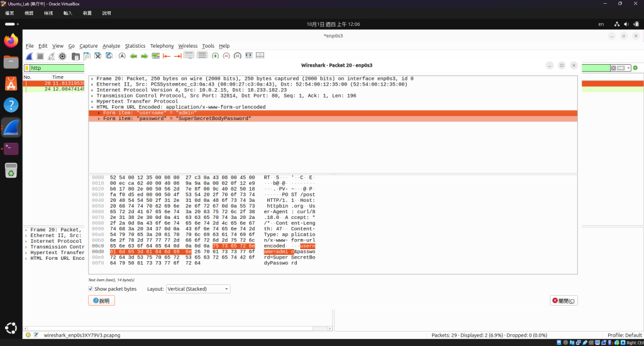Open VirtualBox 裝置 menu
The width and height of the screenshot is (644, 346).
coord(87,13)
